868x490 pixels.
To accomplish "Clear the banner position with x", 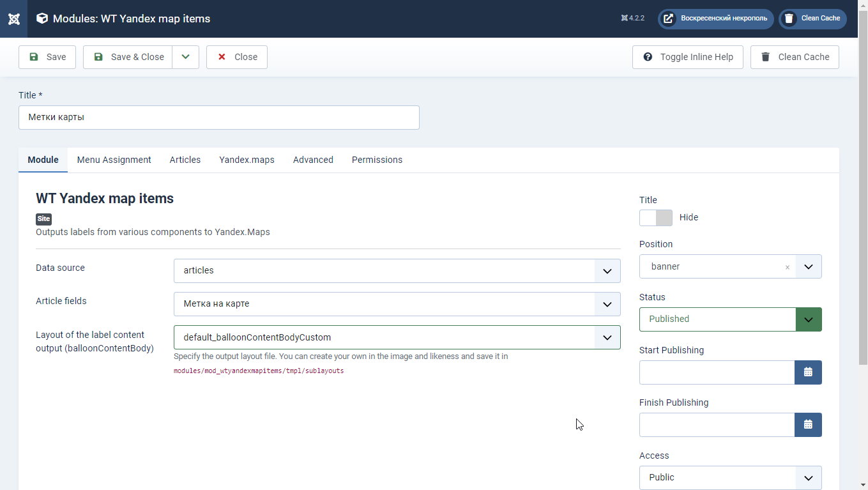I will [787, 267].
